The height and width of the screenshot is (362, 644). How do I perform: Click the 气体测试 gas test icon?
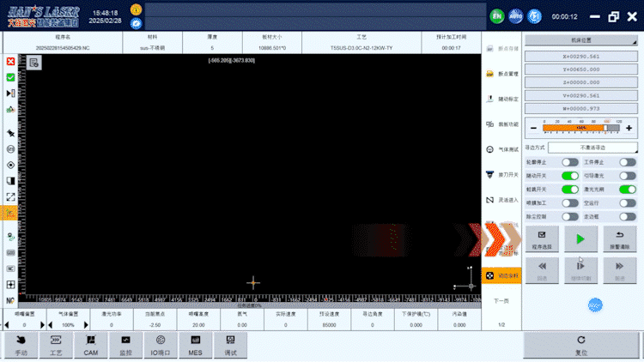point(489,149)
